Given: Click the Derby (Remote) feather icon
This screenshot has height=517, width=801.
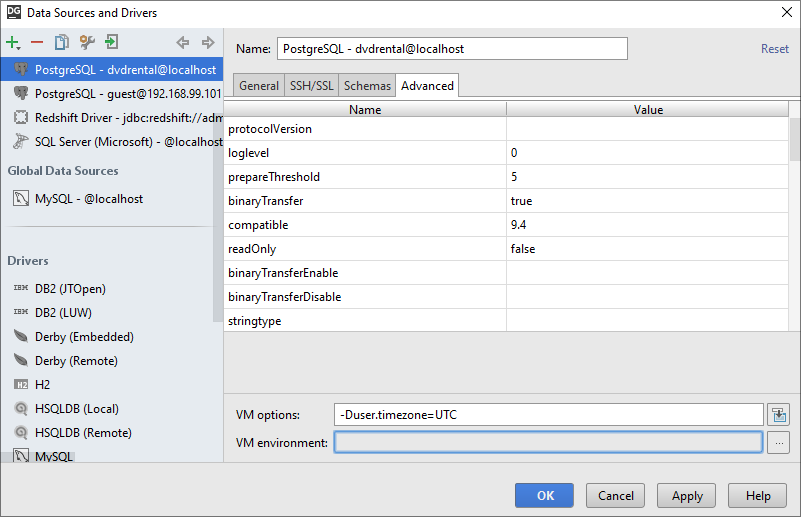Looking at the screenshot, I should pos(21,360).
